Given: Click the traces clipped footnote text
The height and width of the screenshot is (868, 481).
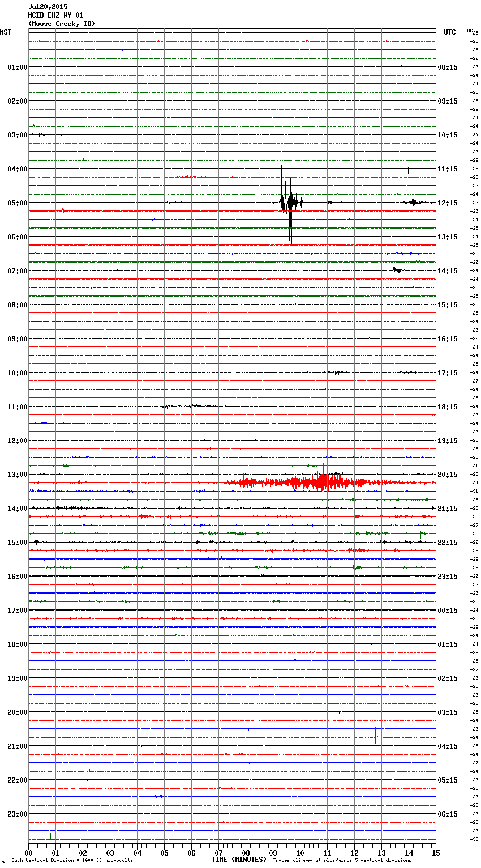Looking at the screenshot, I should pyautogui.click(x=342, y=861).
